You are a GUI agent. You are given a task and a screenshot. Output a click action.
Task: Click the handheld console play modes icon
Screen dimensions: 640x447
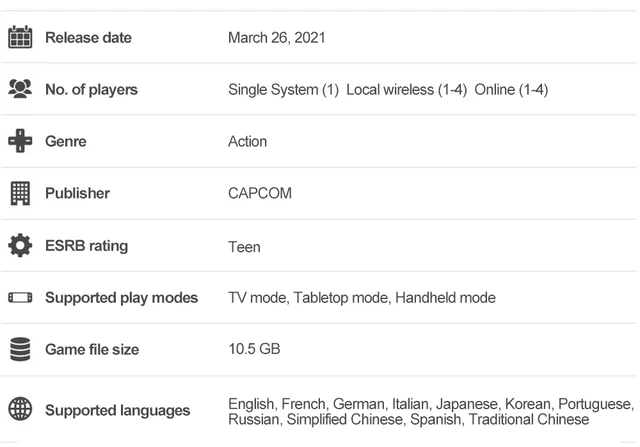click(20, 297)
